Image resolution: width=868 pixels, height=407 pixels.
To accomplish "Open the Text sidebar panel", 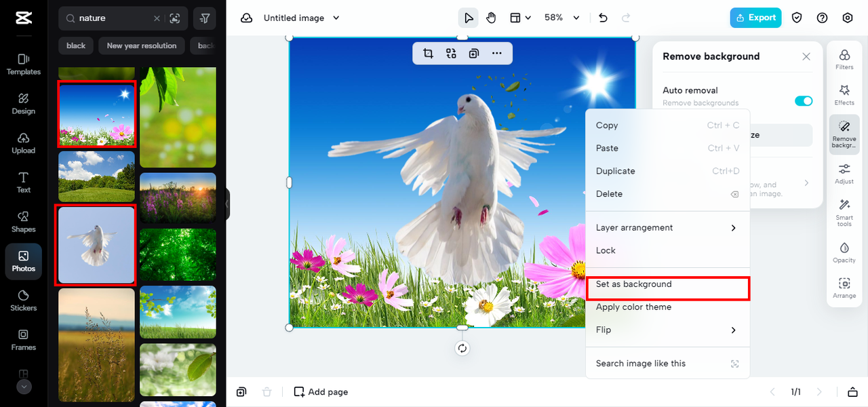I will pyautogui.click(x=23, y=182).
